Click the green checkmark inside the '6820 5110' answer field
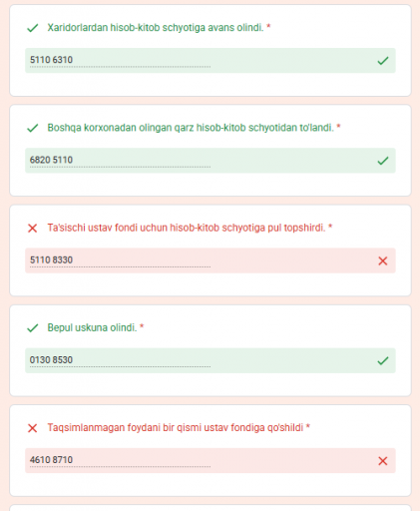Screen dimensions: 420x511 point(383,161)
